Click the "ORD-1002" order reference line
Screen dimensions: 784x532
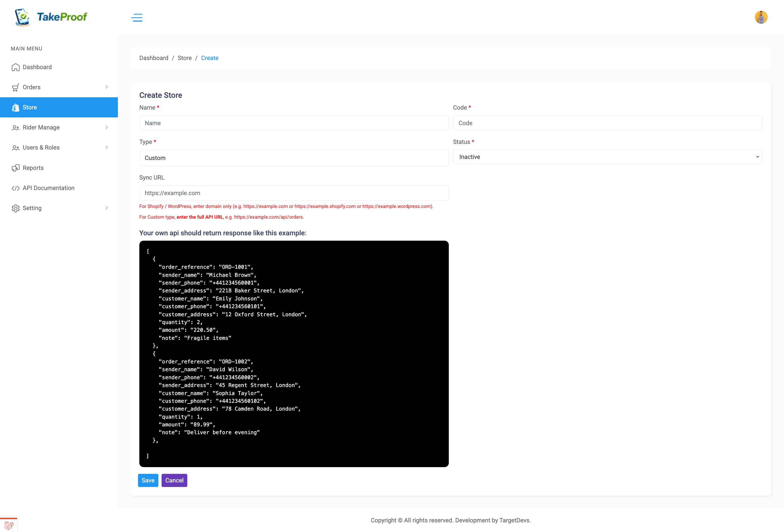[206, 362]
